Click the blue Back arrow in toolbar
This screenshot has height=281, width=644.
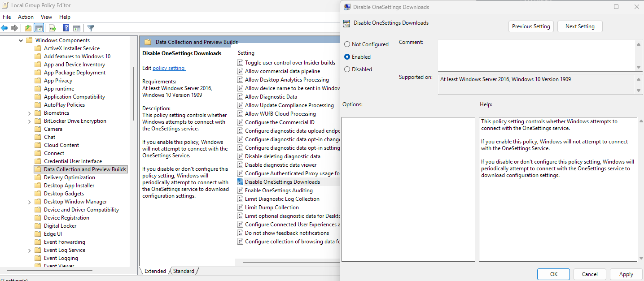point(4,28)
